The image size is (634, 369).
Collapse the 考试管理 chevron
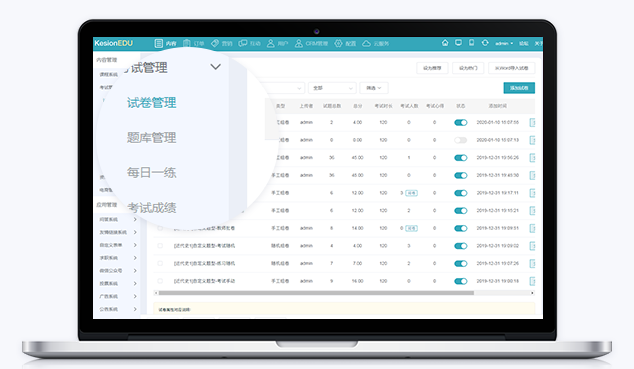(216, 67)
